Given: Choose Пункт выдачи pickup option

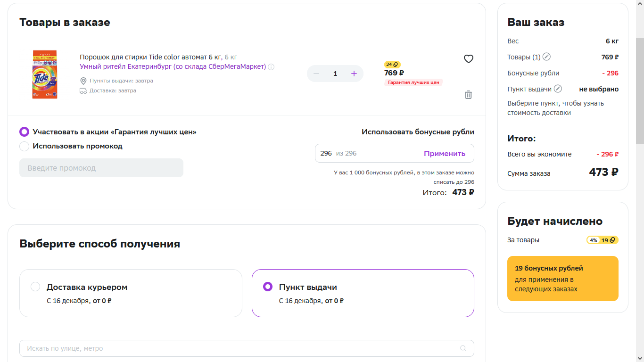Looking at the screenshot, I should point(363,293).
